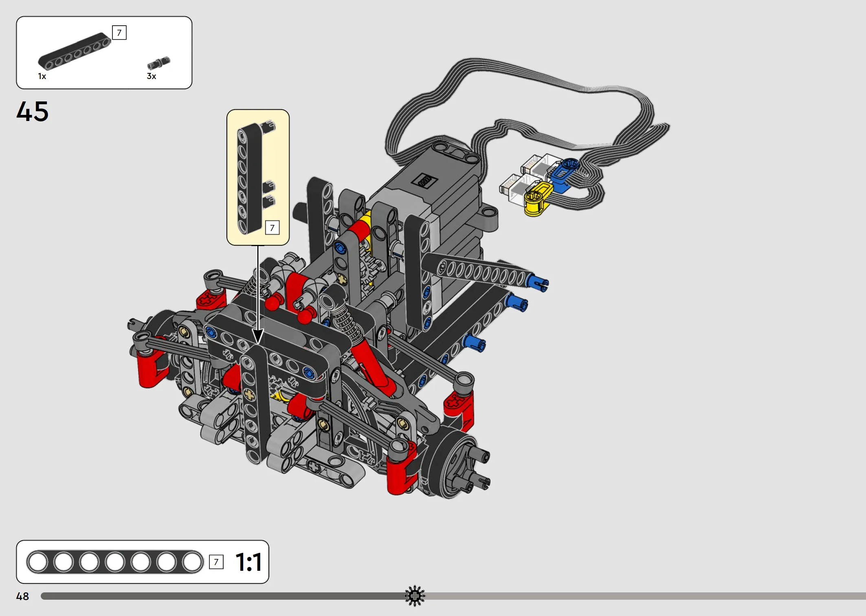Click the 1:1 scale label
The height and width of the screenshot is (616, 866).
(249, 562)
